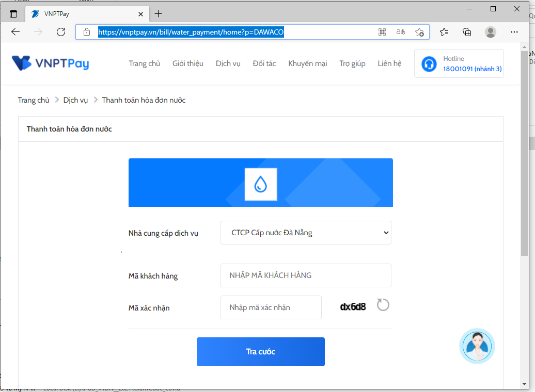Image resolution: width=535 pixels, height=392 pixels.
Task: Select Khuyến mại in the navigation bar
Action: point(307,63)
